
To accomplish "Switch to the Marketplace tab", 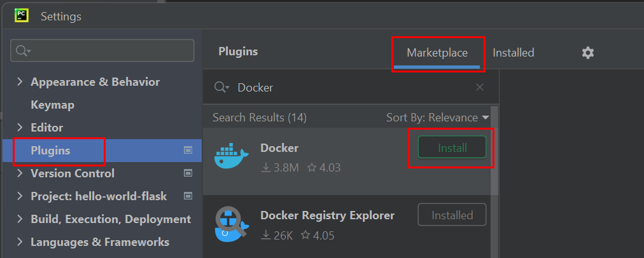I will click(437, 53).
